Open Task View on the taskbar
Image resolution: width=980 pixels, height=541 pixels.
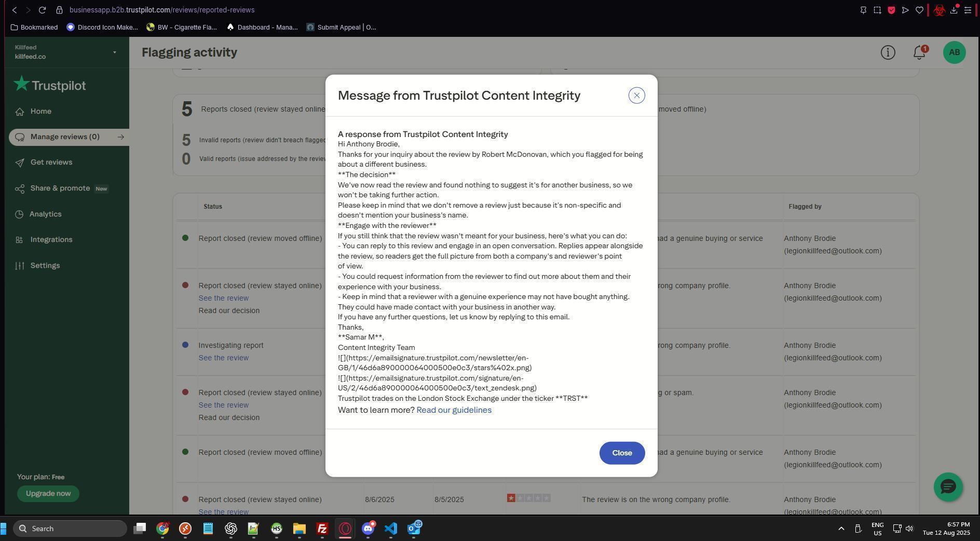pos(140,529)
